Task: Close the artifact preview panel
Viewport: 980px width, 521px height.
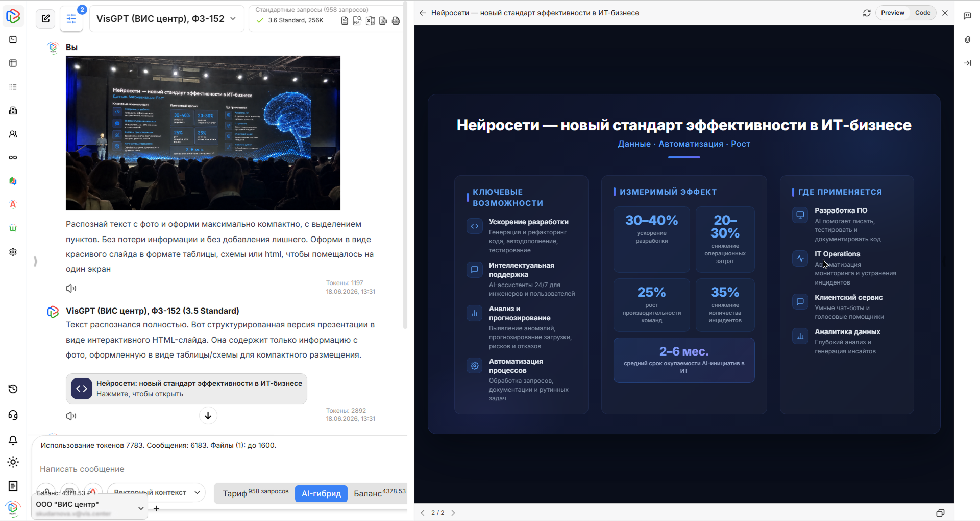Action: (945, 13)
